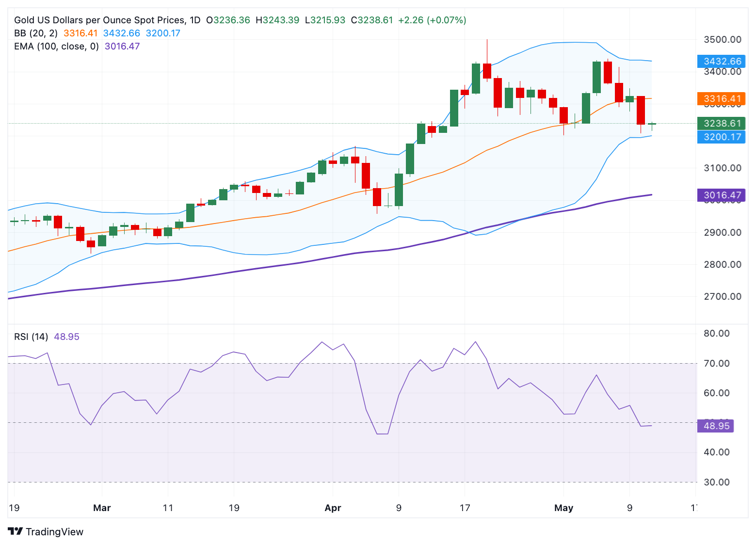Click the 70.00 RSI overbought axis level
The width and height of the screenshot is (756, 545).
716,363
